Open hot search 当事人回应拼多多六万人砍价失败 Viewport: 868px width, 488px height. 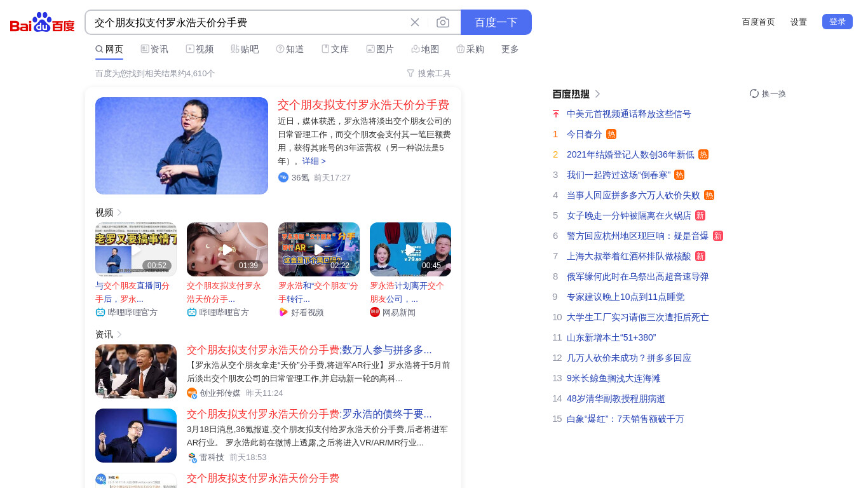(634, 195)
